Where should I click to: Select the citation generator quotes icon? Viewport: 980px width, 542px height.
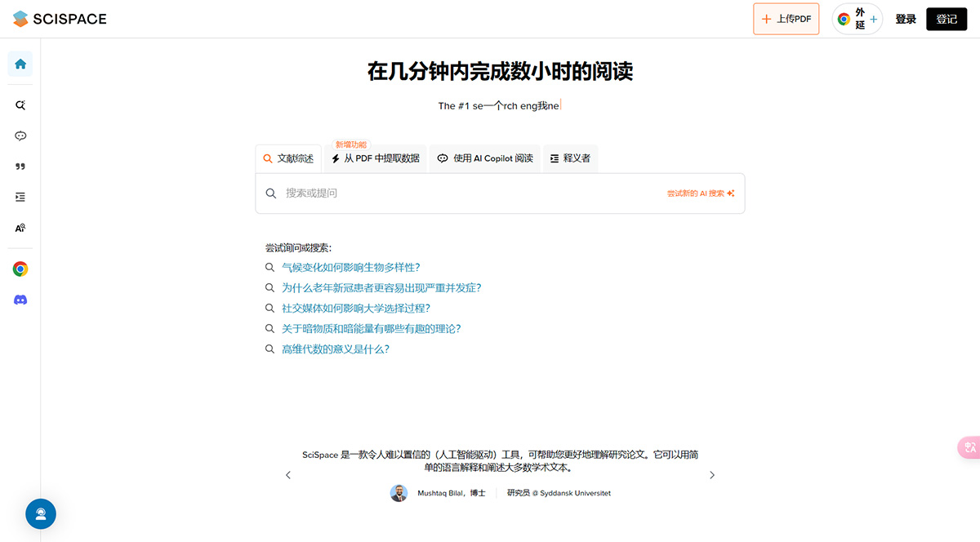coord(19,166)
